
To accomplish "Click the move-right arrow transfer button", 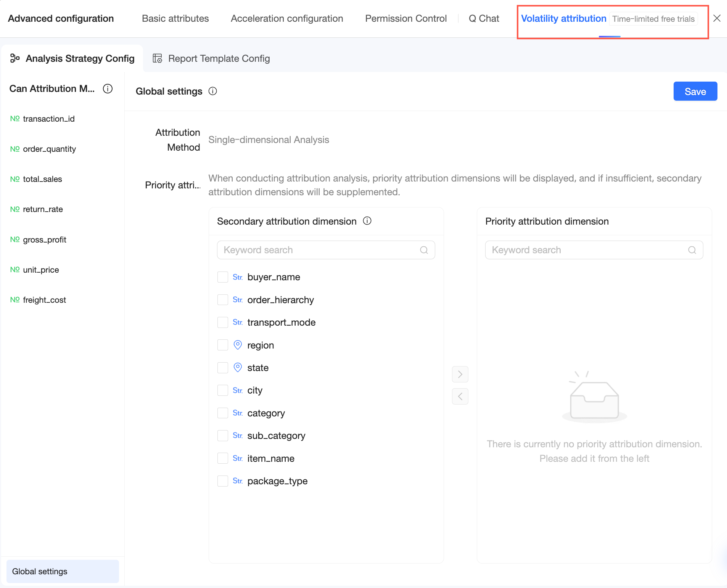I will click(x=460, y=374).
